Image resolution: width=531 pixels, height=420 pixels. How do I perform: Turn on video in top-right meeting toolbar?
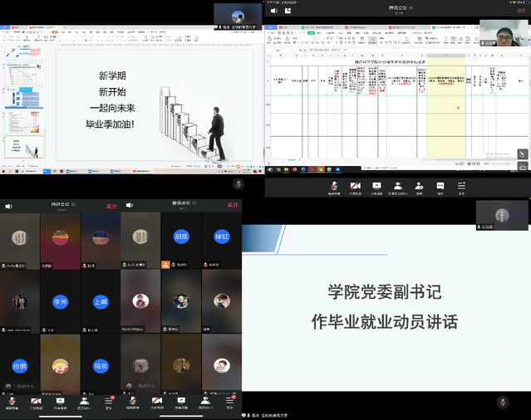(x=355, y=185)
